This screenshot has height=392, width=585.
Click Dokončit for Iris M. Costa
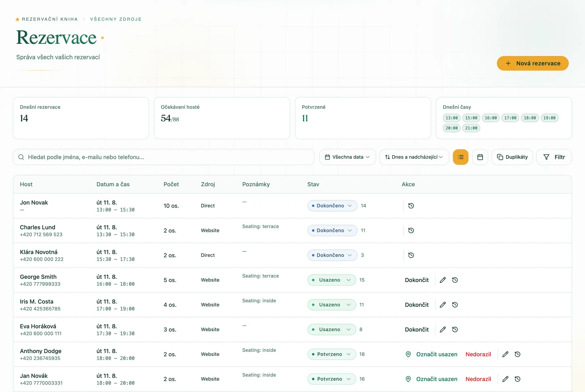coord(417,305)
